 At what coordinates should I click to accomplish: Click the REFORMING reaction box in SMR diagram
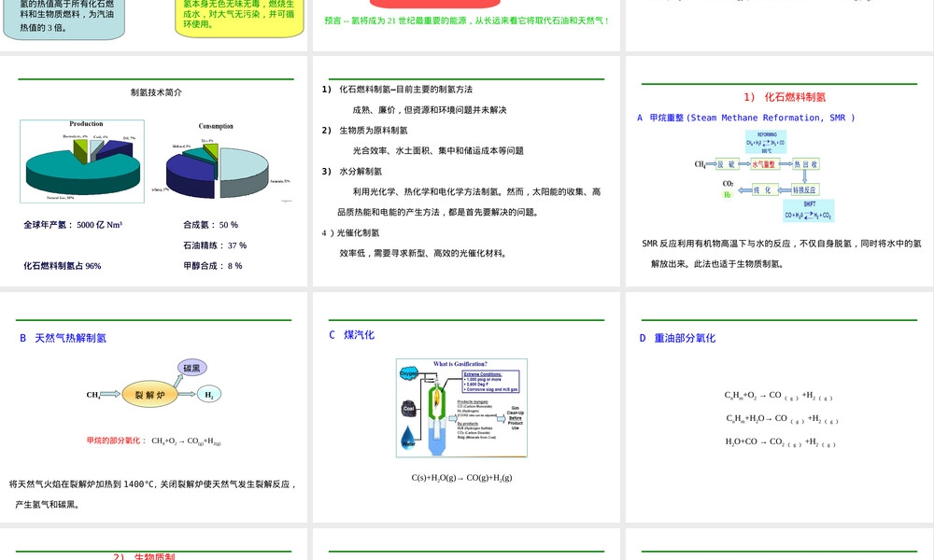(x=766, y=142)
